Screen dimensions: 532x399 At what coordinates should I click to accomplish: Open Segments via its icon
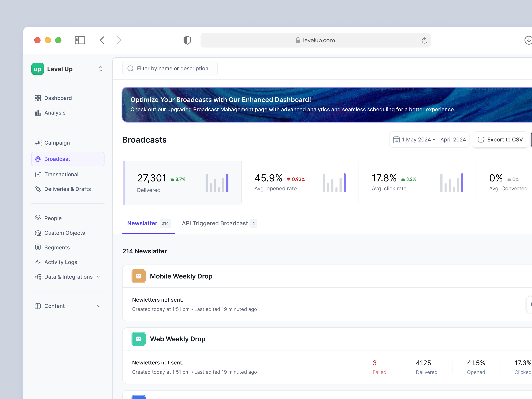coord(38,247)
